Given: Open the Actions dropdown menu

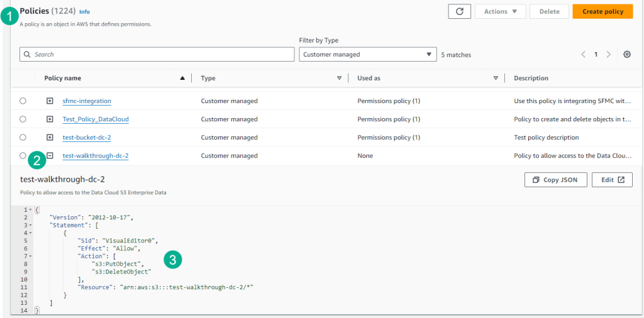Looking at the screenshot, I should (500, 11).
